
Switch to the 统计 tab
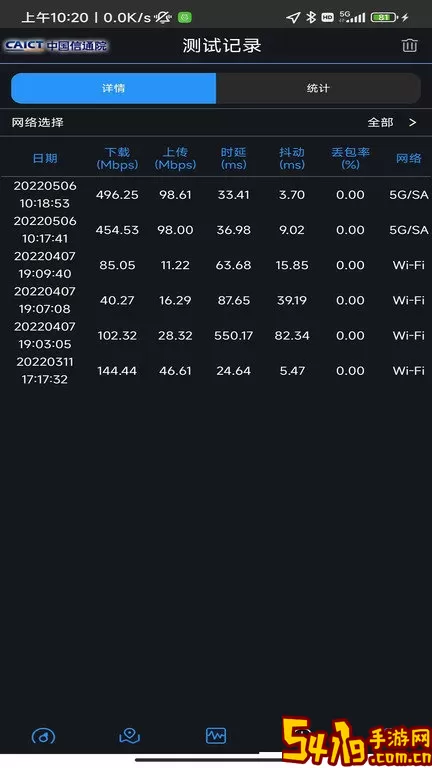(318, 88)
